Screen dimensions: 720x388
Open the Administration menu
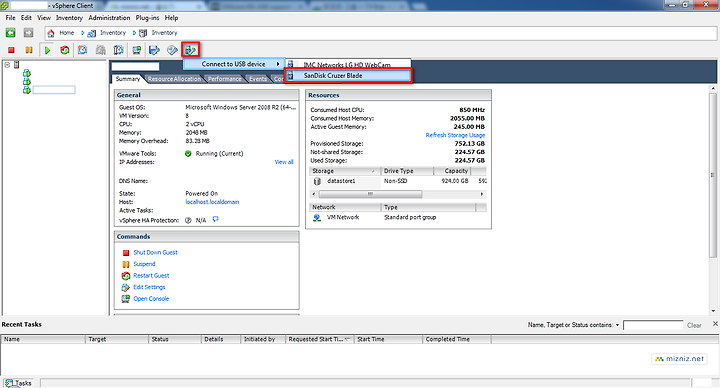(109, 18)
